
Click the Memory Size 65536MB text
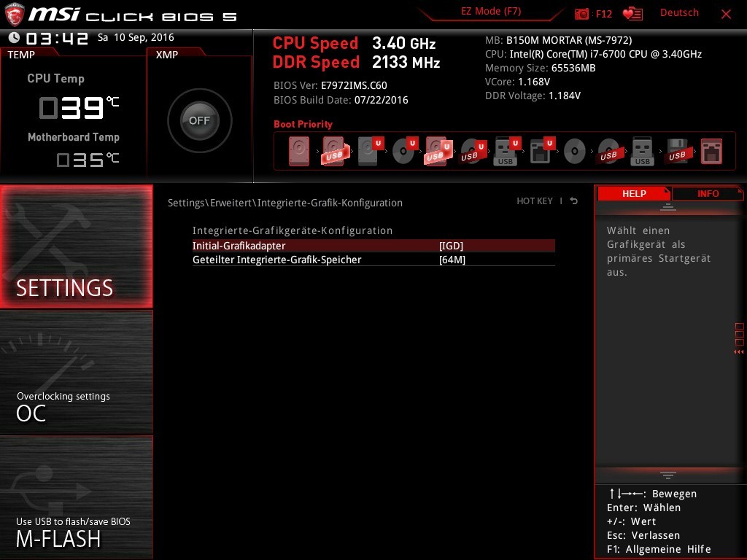541,68
